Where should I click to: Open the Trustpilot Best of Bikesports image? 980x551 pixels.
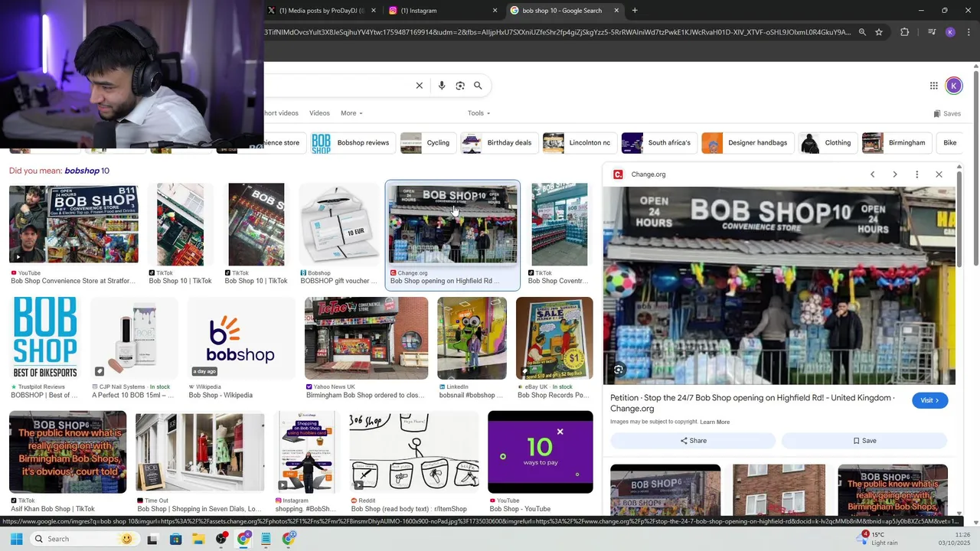click(x=45, y=337)
